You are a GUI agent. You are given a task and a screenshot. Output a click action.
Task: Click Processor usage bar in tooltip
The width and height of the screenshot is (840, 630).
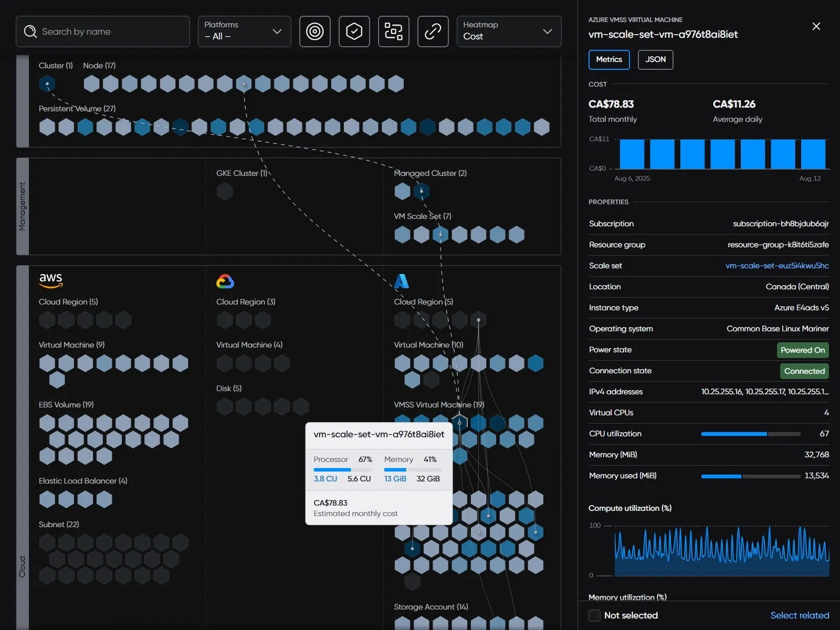tap(342, 469)
